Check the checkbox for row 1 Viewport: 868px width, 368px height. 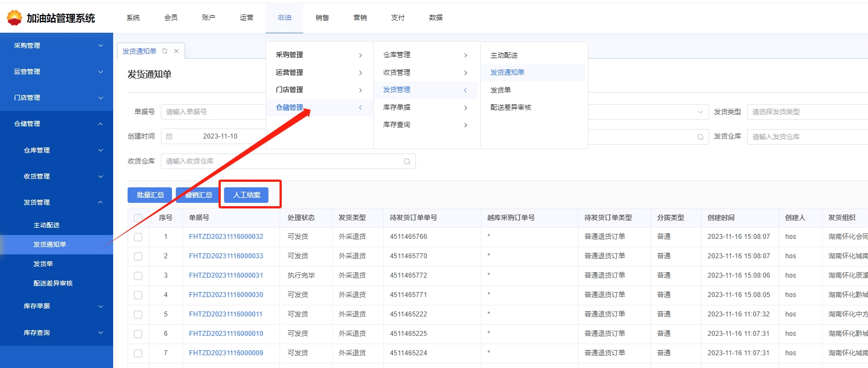[x=138, y=237]
